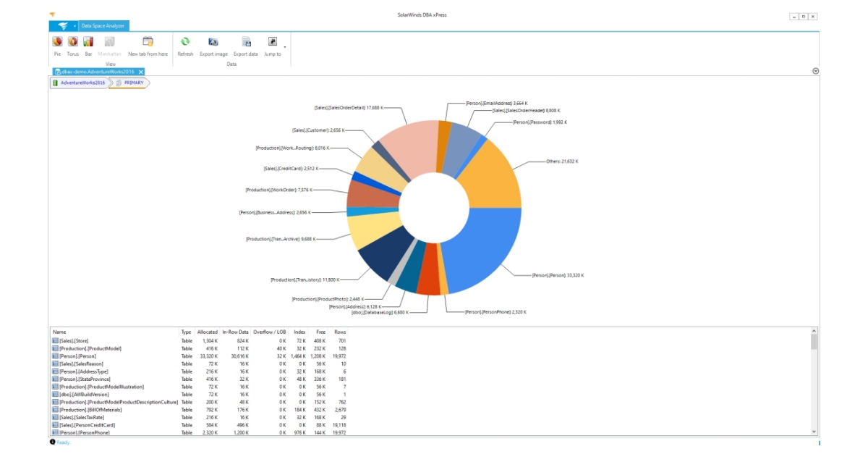The image size is (868, 454).
Task: Select the Pie chart view icon
Action: [56, 41]
